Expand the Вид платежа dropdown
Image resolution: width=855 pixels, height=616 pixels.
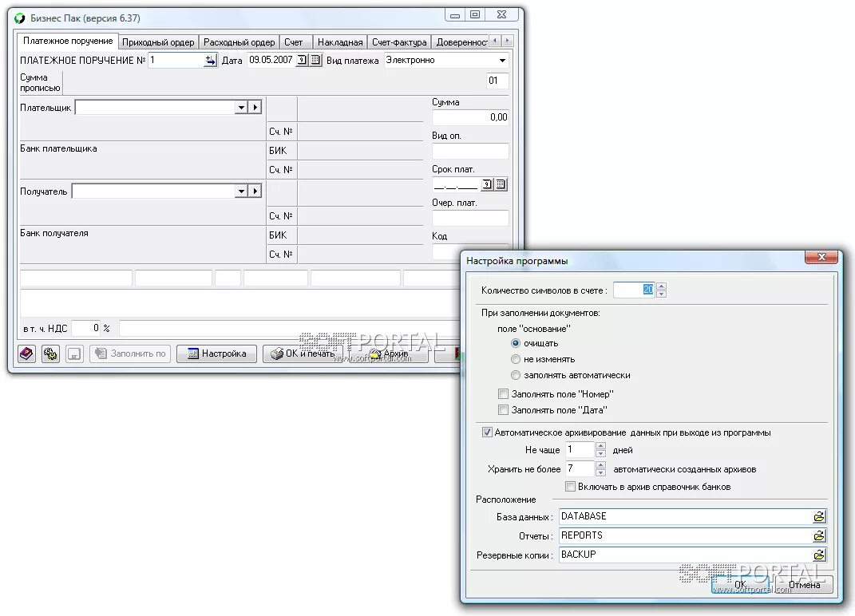[502, 60]
